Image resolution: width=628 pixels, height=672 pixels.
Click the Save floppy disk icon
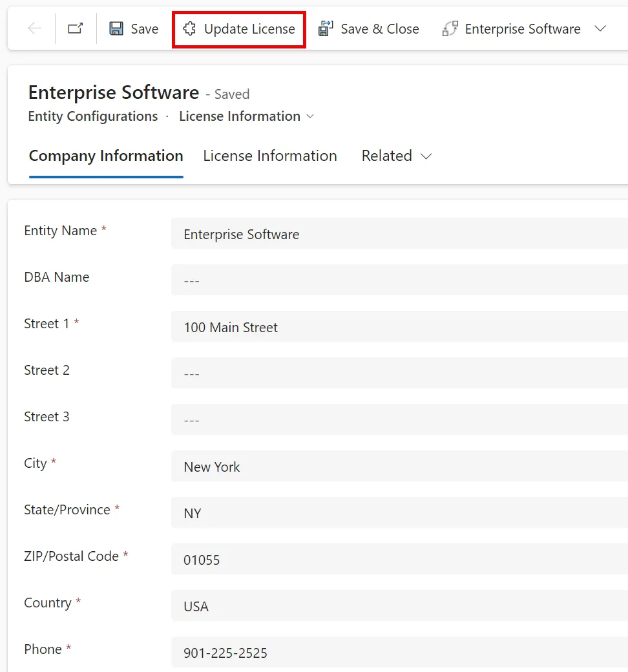(x=116, y=28)
